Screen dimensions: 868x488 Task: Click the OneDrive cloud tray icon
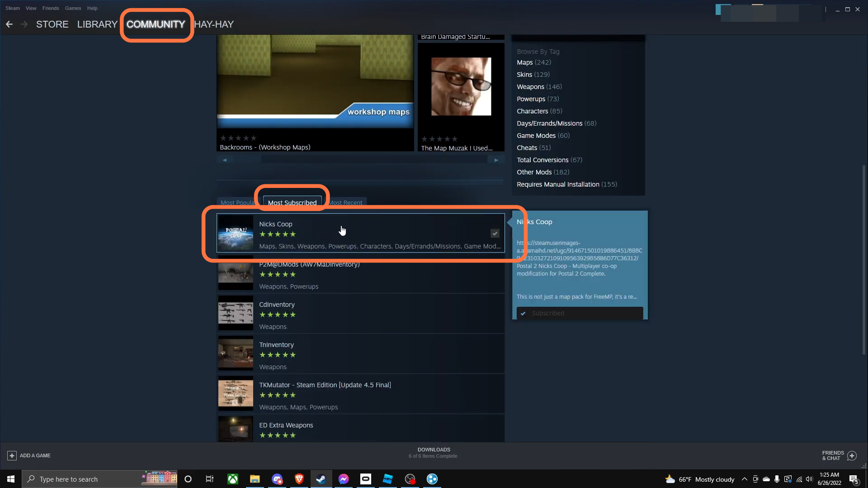pyautogui.click(x=766, y=479)
